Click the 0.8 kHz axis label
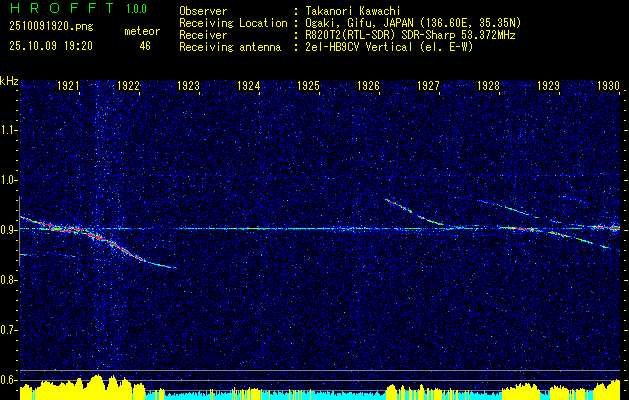 click(x=9, y=280)
